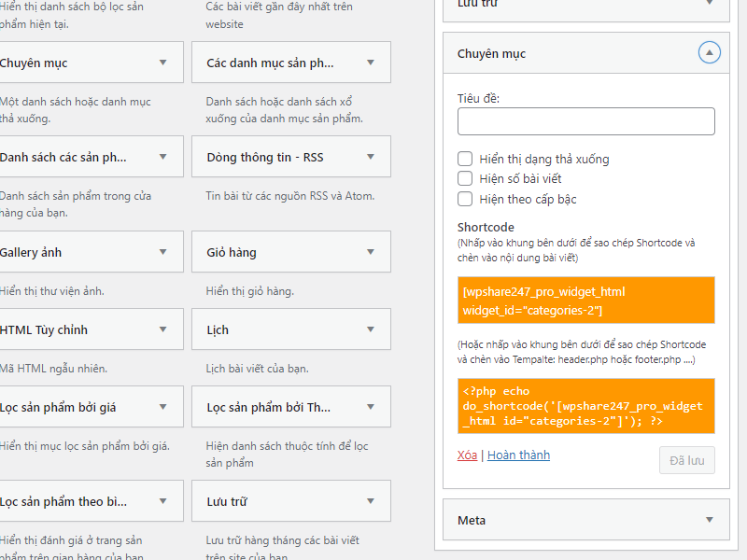
Task: Expand the Lịch widget arrow
Action: tap(371, 329)
